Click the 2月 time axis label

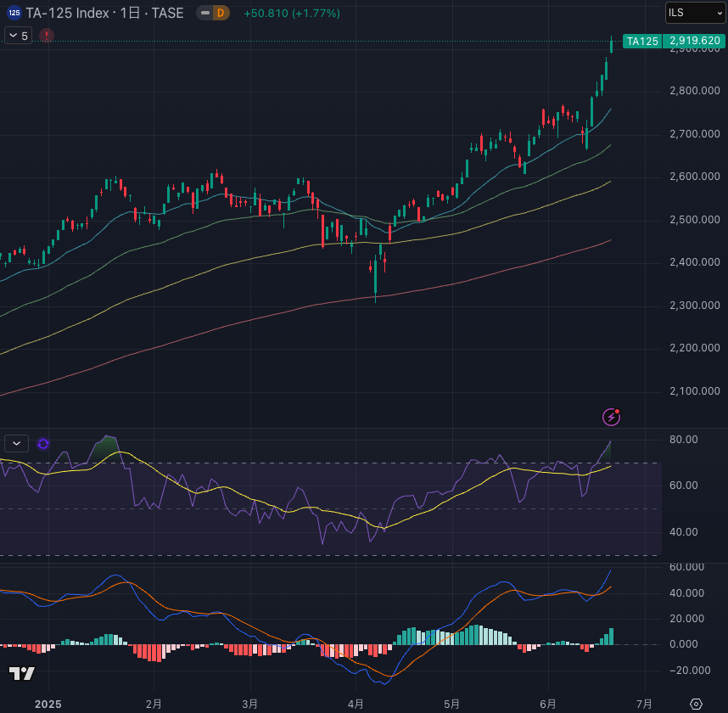tap(154, 705)
